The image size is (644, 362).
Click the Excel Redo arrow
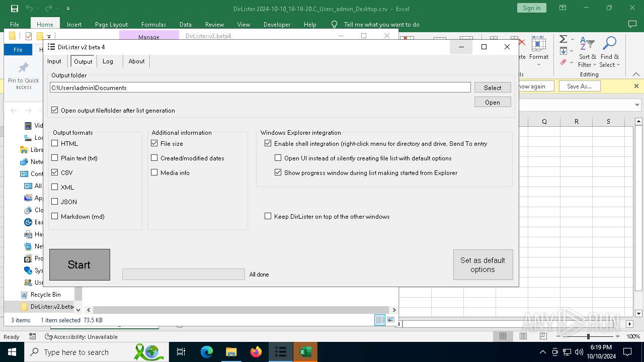(49, 8)
